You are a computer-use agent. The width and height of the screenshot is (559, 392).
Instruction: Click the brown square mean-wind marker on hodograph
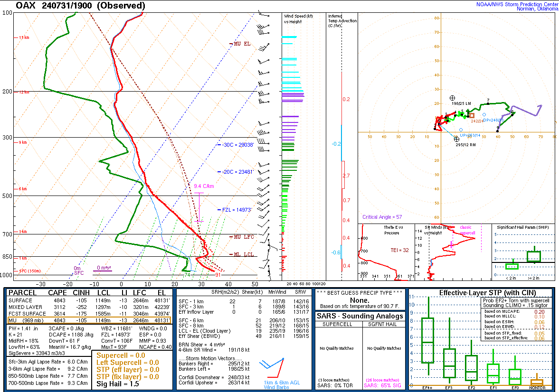472,115
